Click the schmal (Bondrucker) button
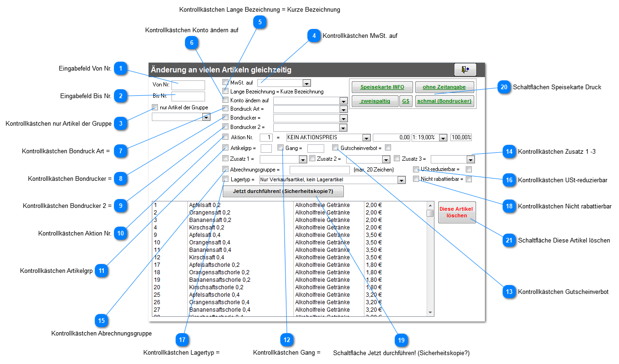Screen dimensions: 619x364 coord(444,101)
